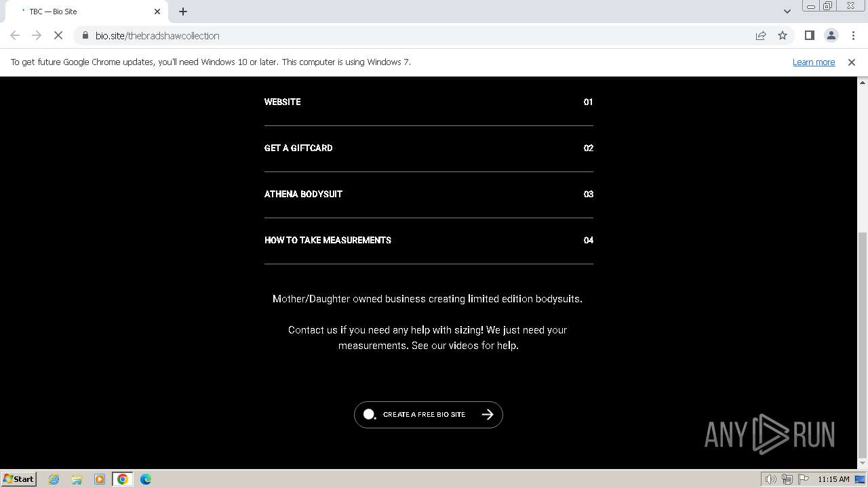Open the GET A GIFTCARD link
The image size is (868, 488).
[x=429, y=148]
